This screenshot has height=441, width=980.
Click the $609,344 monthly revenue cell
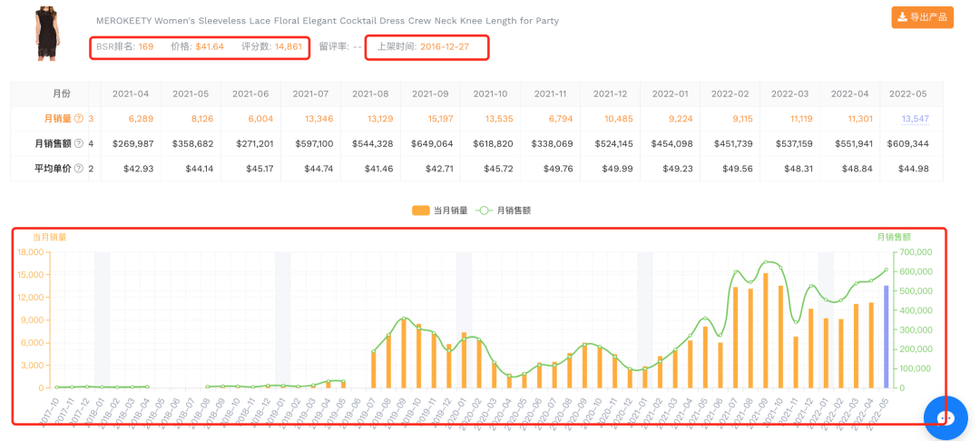pos(912,143)
